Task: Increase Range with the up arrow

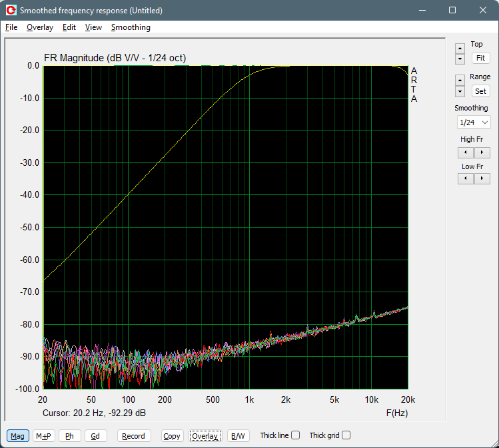Action: pos(460,80)
